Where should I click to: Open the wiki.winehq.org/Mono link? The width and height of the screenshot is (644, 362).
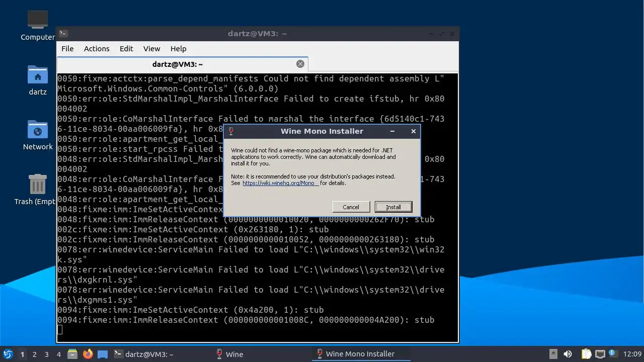click(280, 183)
